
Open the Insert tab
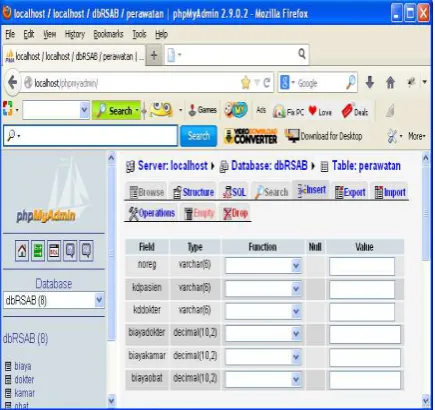pos(311,190)
